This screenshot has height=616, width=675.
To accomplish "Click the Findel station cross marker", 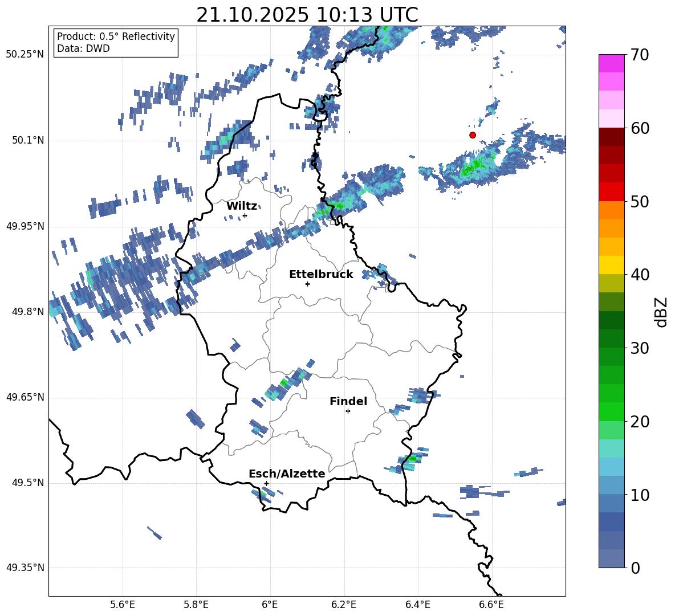I will click(x=348, y=411).
